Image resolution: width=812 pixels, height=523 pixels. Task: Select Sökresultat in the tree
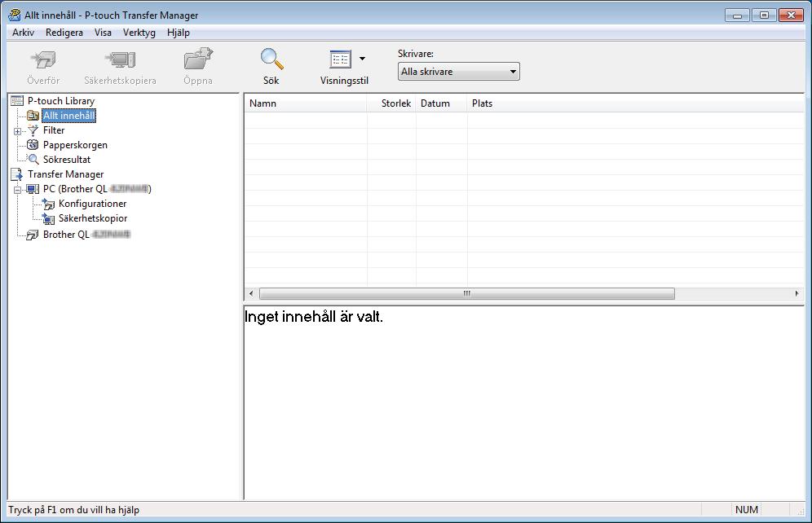67,160
